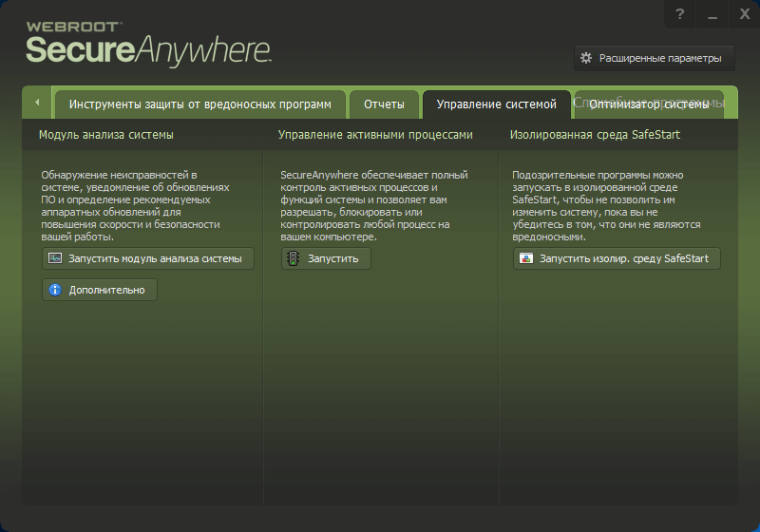Click description text starting SecureAnywhere обеспечивает
This screenshot has width=760, height=532.
374,206
